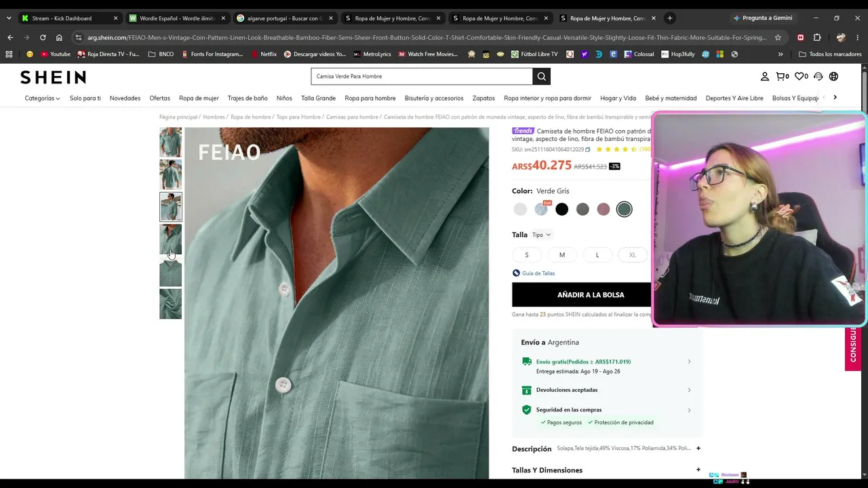Screen dimensions: 868x488
Task: Open the MetroLyrics bookmark
Action: coord(372,54)
